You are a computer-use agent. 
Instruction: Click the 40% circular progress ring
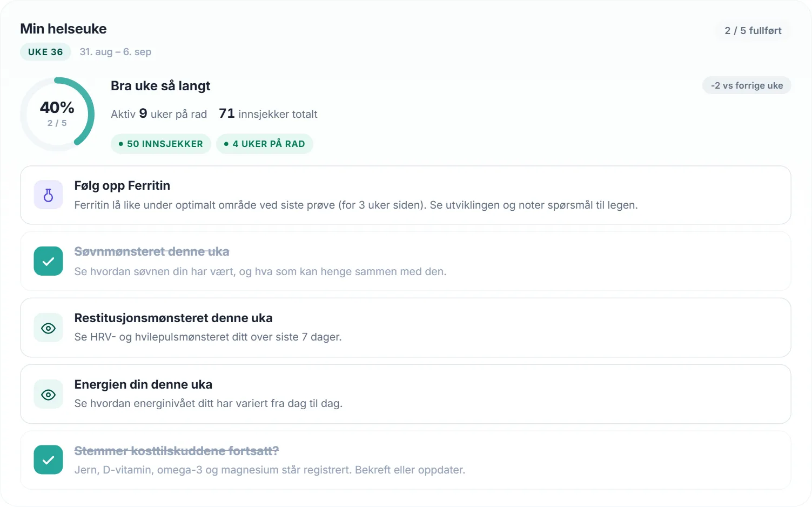(x=57, y=114)
